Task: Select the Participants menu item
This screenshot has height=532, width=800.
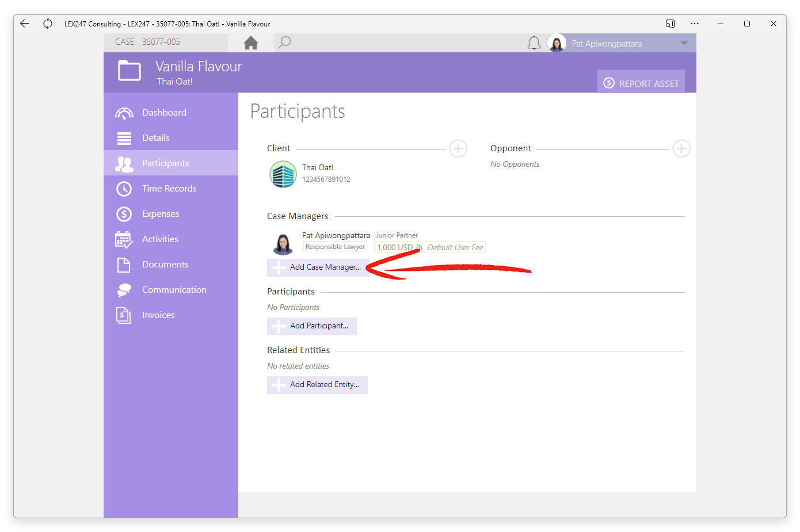Action: click(171, 163)
